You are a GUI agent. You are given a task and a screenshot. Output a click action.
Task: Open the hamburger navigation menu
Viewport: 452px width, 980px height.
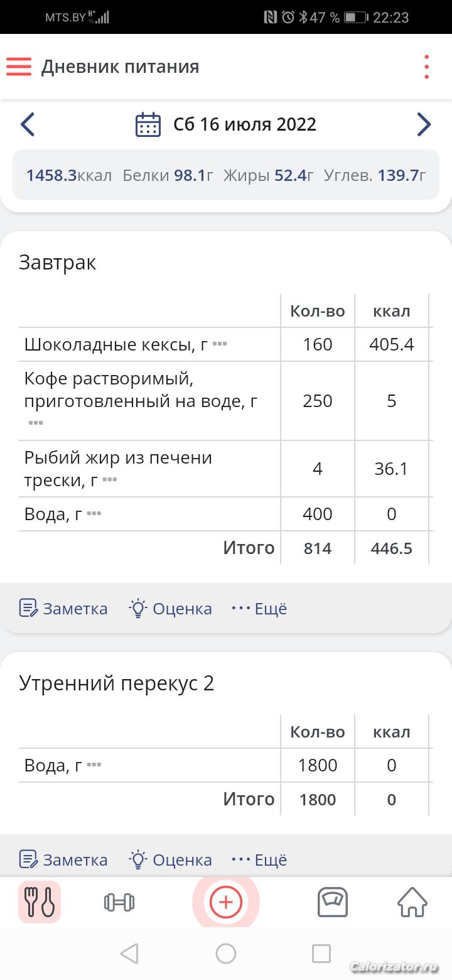tap(19, 67)
